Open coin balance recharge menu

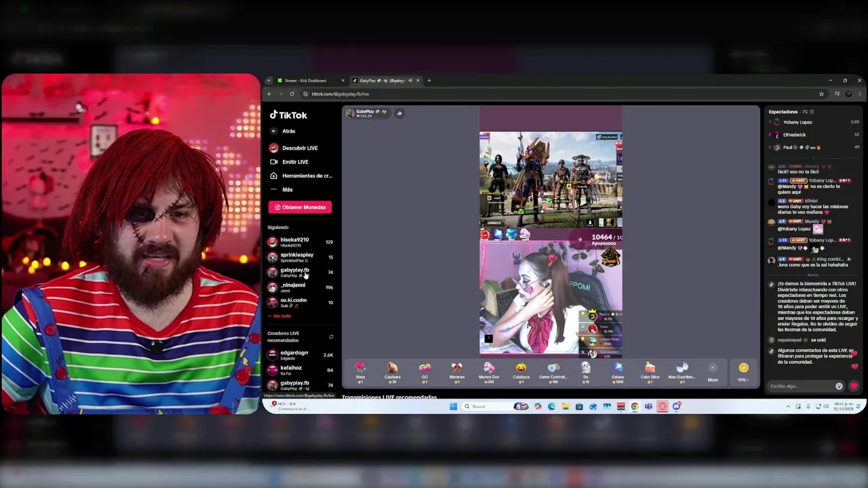point(744,371)
